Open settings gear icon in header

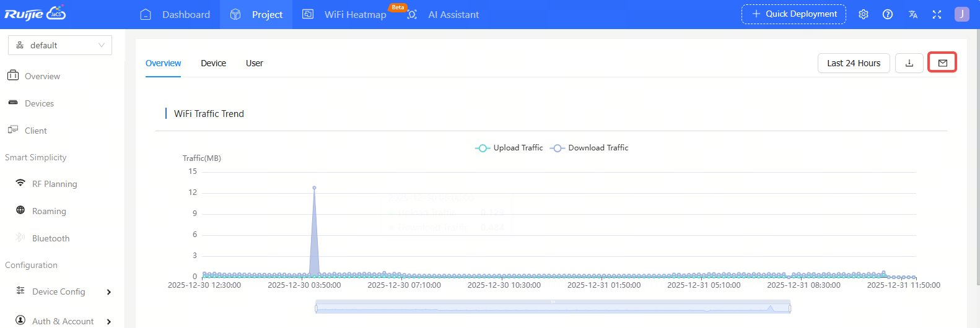[863, 14]
